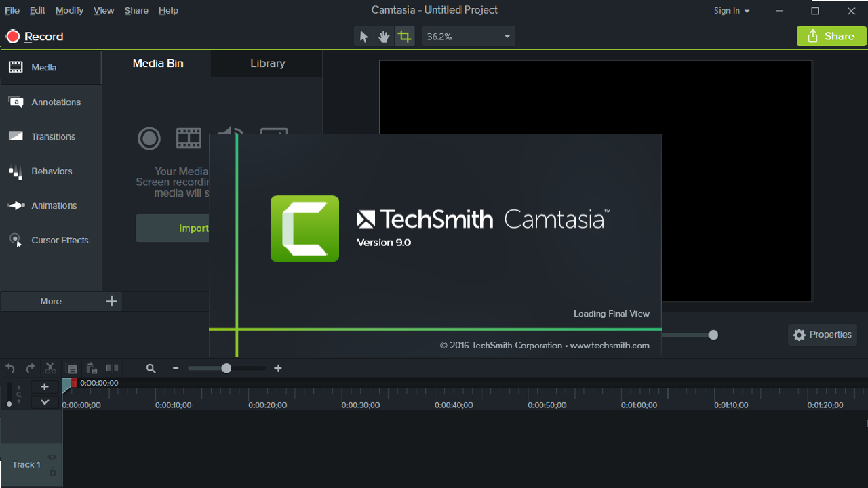This screenshot has width=868, height=488.
Task: Undo the last timeline action
Action: (x=10, y=368)
